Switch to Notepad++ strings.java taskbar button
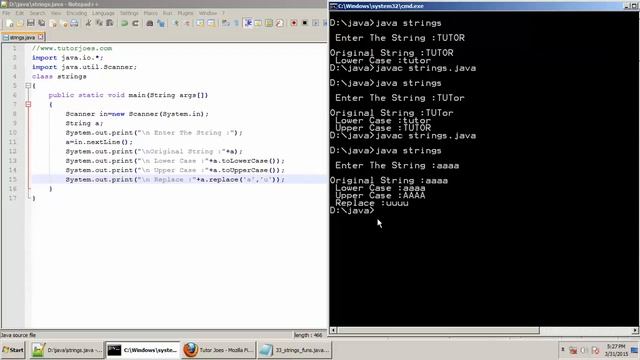This screenshot has height=360, width=640. click(66, 350)
